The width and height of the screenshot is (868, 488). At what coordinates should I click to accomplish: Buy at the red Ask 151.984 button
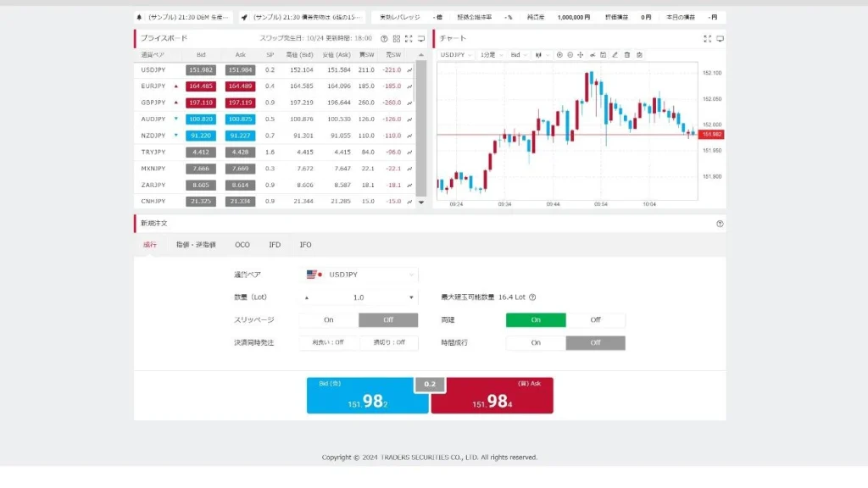coord(492,396)
